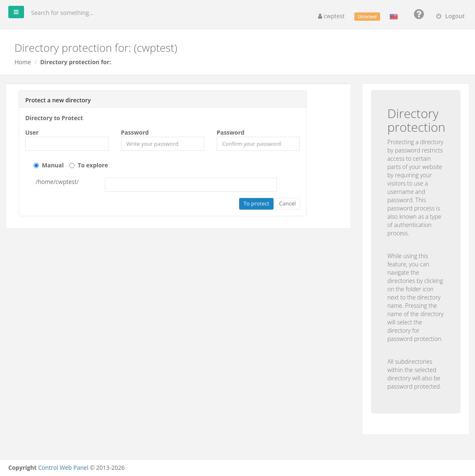Open the Control Web Panel footer link

coord(63,467)
